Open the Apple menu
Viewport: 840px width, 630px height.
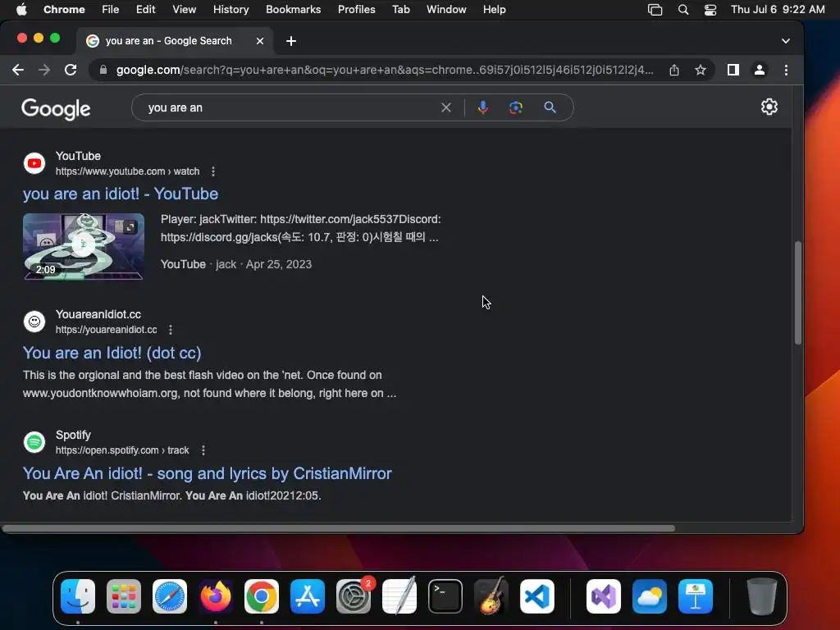pos(21,9)
